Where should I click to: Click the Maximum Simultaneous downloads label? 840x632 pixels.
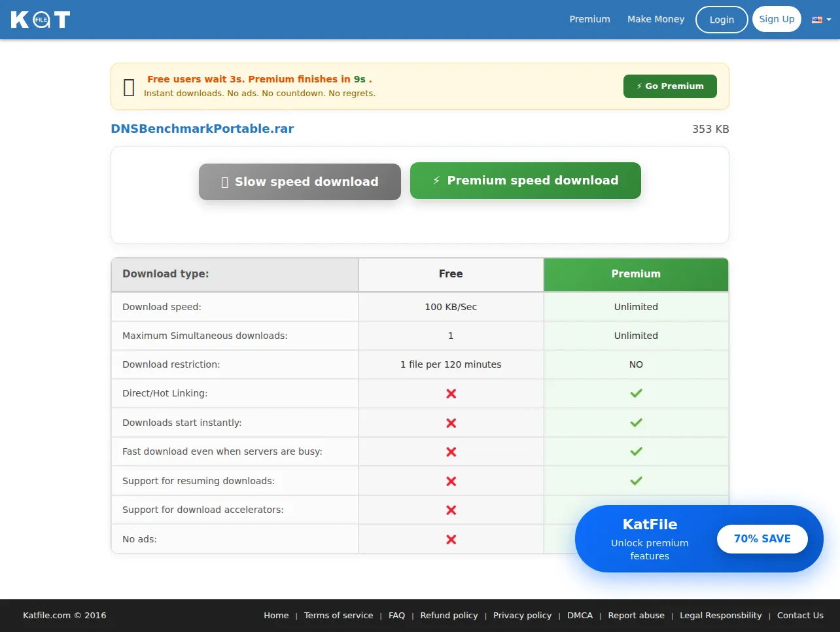(x=205, y=336)
